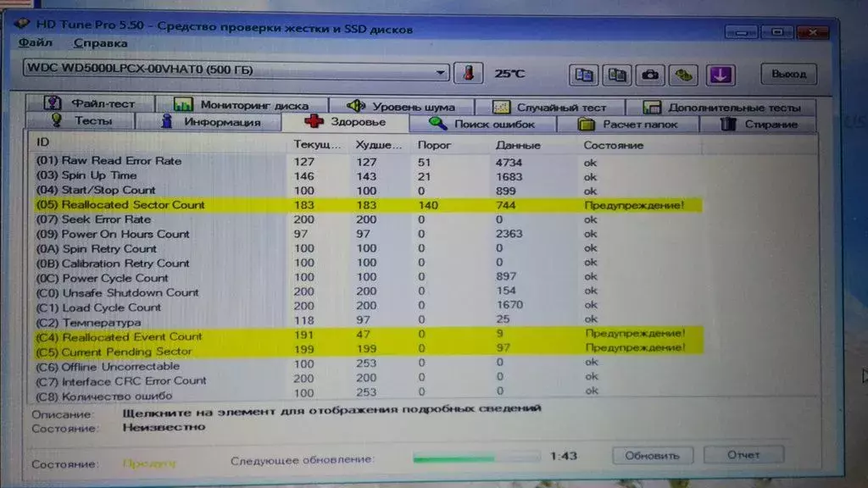Select the Reallocated Sector Count row
Image resolution: width=868 pixels, height=488 pixels.
368,205
